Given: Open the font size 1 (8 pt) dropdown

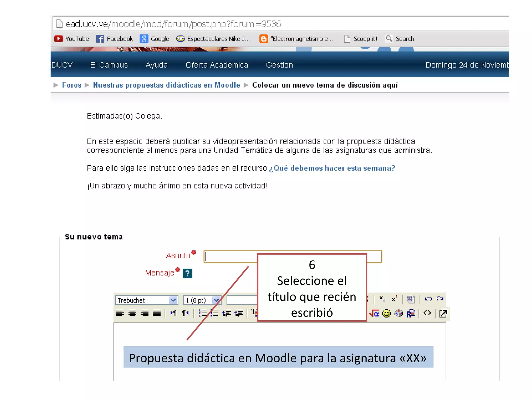Looking at the screenshot, I should 202,300.
